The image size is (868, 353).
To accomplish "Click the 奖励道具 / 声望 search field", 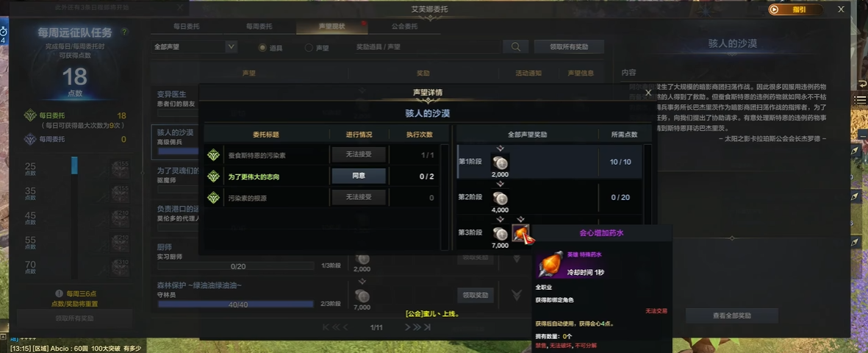I will pyautogui.click(x=426, y=47).
